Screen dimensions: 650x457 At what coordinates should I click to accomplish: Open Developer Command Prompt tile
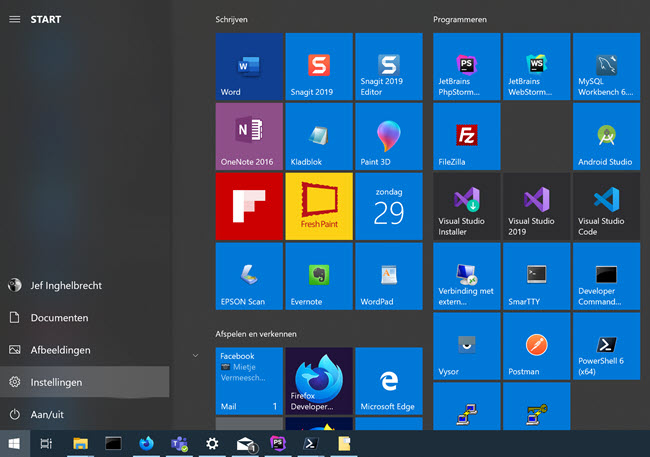pos(606,276)
